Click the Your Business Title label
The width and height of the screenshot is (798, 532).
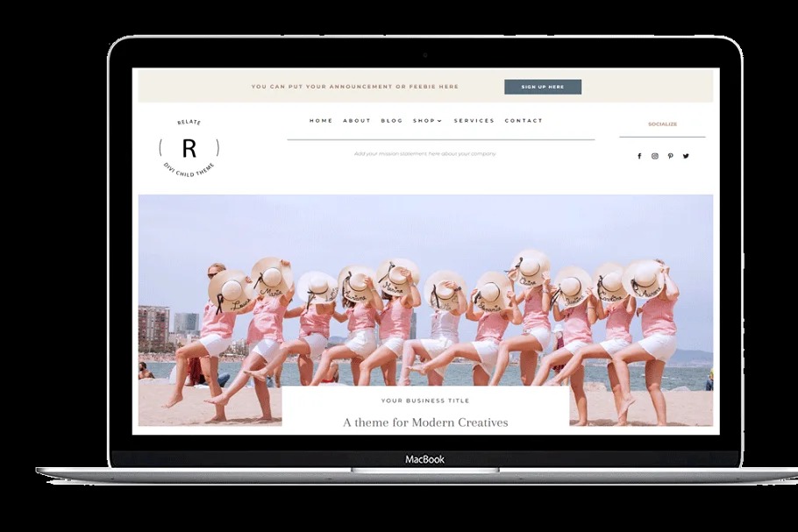tap(425, 401)
